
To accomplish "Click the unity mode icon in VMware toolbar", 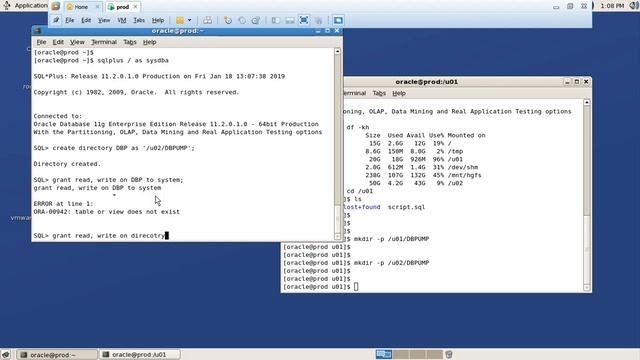I will tap(318, 20).
